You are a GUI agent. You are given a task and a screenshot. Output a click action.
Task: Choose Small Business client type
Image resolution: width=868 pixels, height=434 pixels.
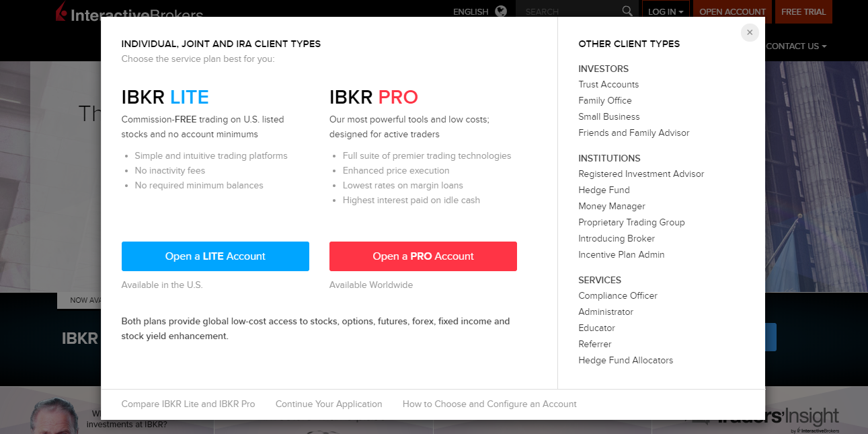(609, 116)
